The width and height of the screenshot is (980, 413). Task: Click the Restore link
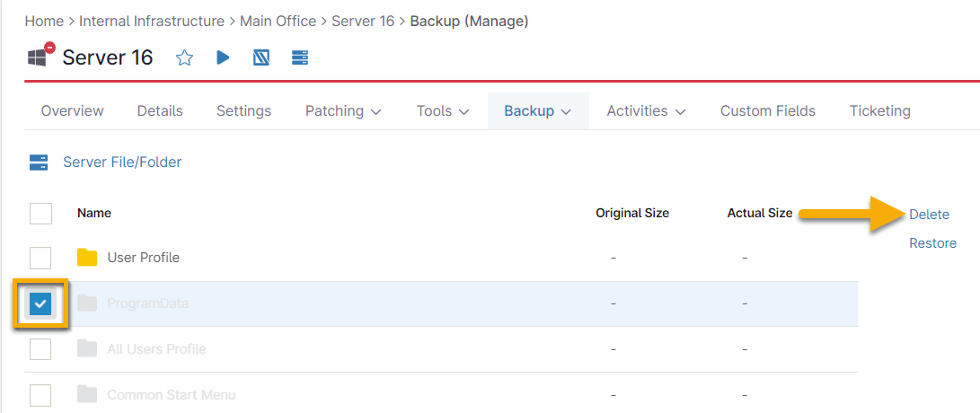(932, 243)
